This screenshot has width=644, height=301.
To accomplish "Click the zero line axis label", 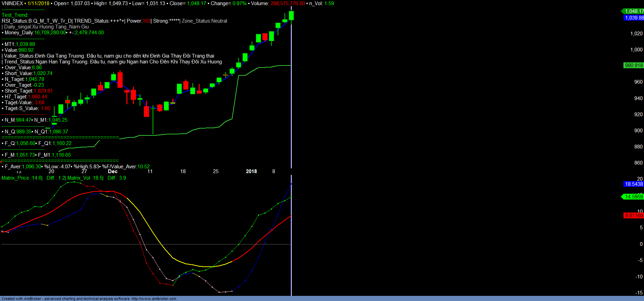I will tap(641, 244).
